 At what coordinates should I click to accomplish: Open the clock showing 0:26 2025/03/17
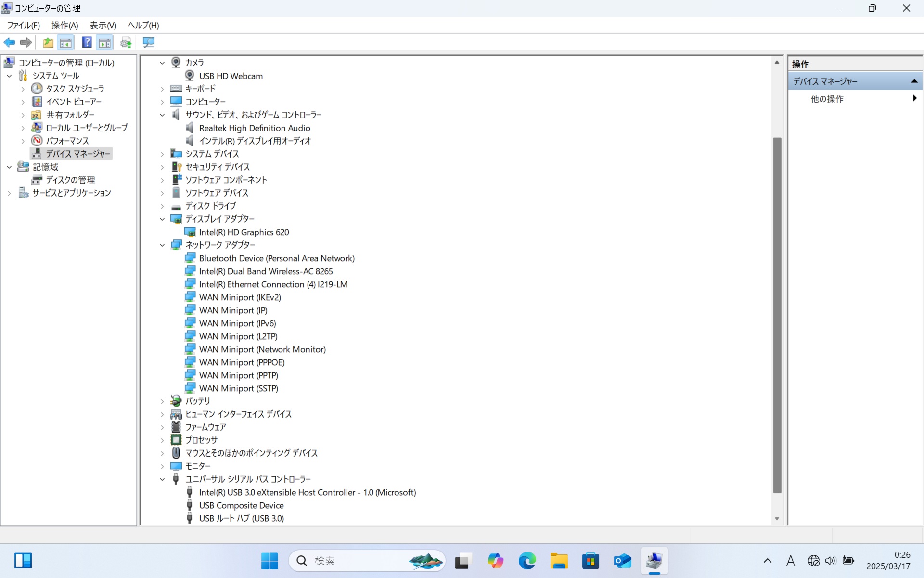tap(888, 561)
